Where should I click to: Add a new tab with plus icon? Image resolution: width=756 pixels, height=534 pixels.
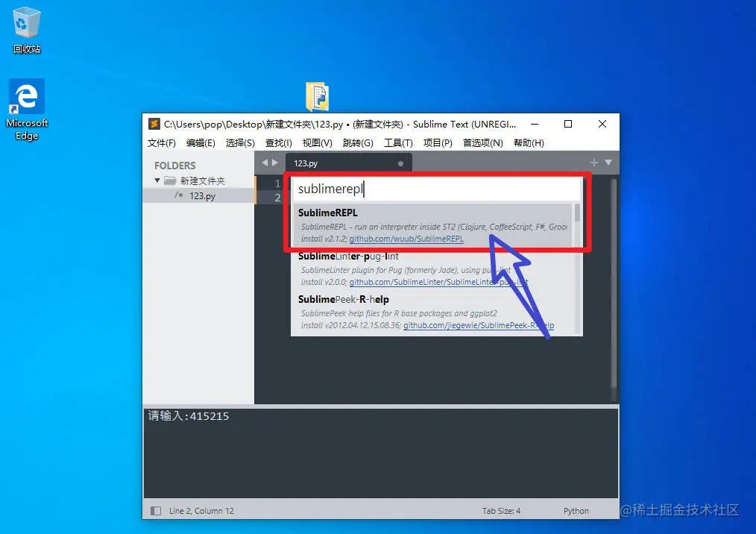[x=594, y=163]
